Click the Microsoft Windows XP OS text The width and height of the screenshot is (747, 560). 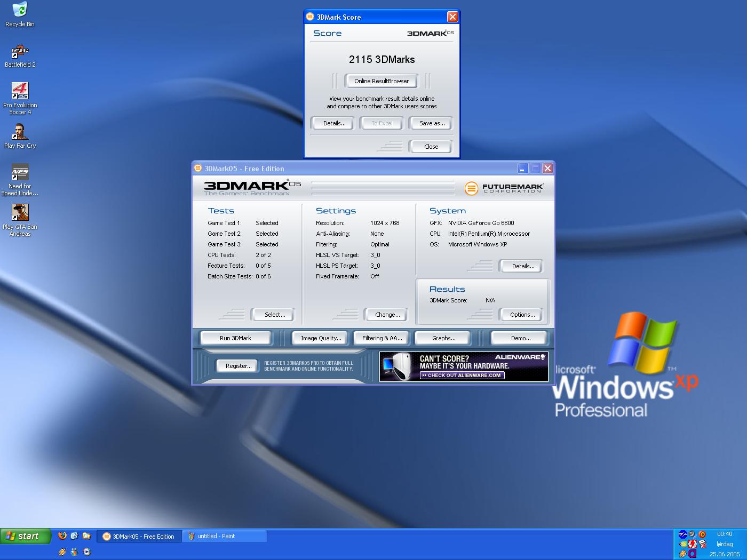click(478, 244)
